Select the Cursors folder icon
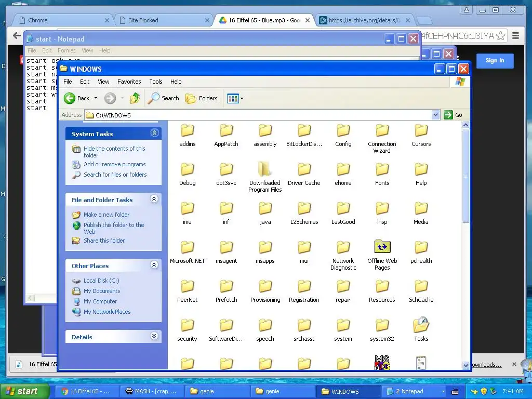The image size is (532, 399). point(421,130)
